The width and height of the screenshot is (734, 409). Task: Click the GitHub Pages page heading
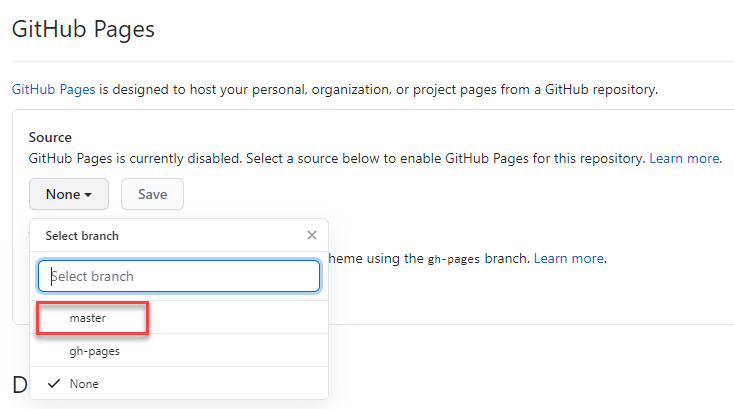coord(83,29)
